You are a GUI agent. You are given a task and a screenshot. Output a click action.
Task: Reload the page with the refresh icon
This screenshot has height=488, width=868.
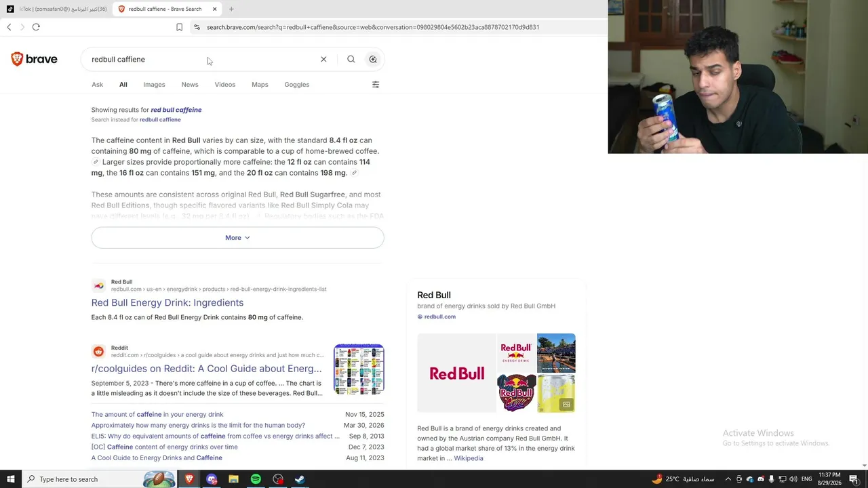[36, 27]
